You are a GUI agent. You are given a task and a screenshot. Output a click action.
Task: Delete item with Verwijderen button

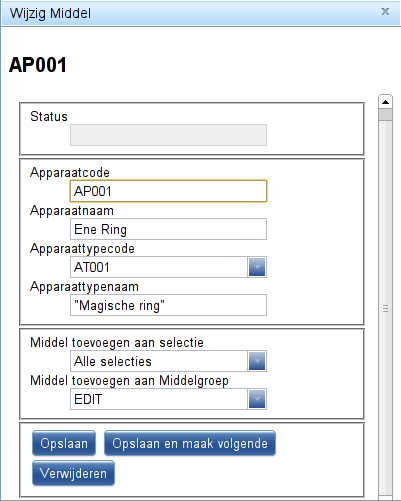73,473
